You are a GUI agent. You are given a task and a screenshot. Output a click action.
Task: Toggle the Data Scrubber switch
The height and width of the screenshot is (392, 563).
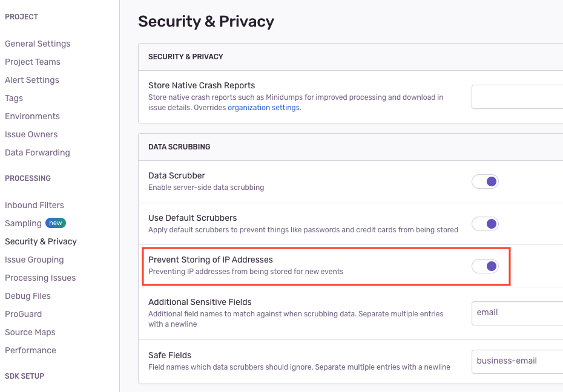485,181
